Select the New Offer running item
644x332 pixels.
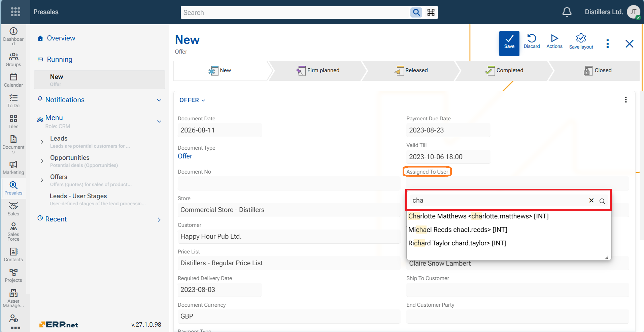(x=99, y=80)
